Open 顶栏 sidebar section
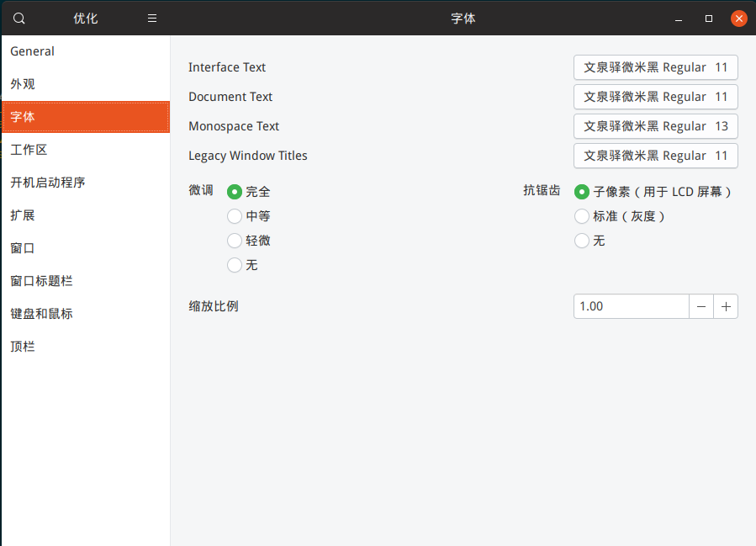 tap(86, 347)
